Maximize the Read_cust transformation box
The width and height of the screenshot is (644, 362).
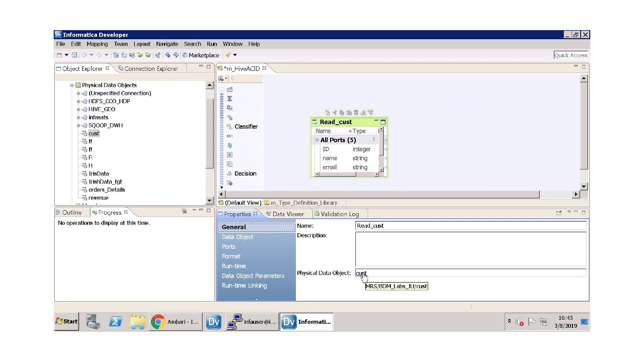pos(383,122)
